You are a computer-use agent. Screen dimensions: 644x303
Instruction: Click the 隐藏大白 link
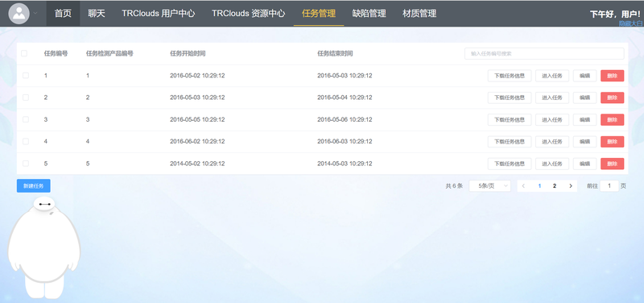point(630,24)
